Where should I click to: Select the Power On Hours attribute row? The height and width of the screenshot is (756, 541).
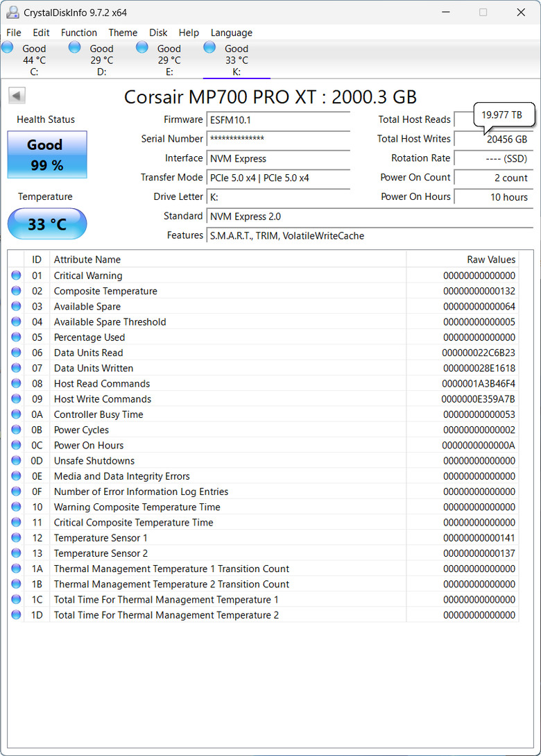coord(264,445)
